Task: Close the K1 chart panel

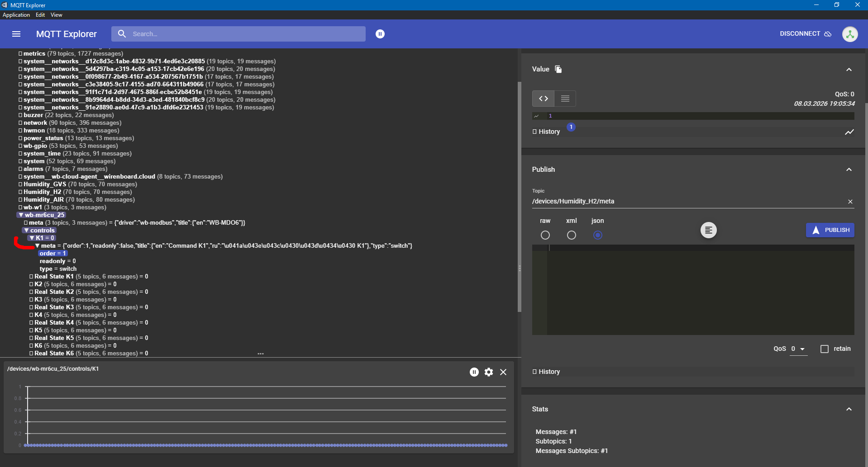Action: click(x=503, y=372)
